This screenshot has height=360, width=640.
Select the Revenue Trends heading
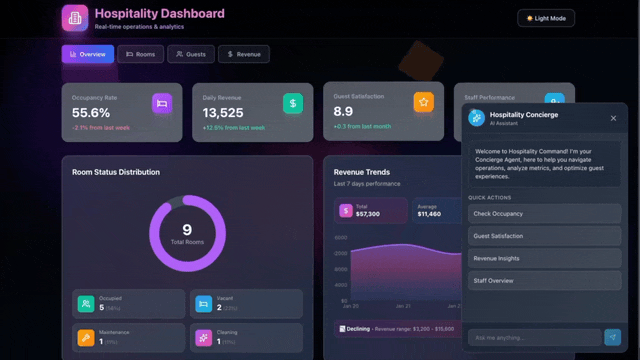[x=362, y=172]
